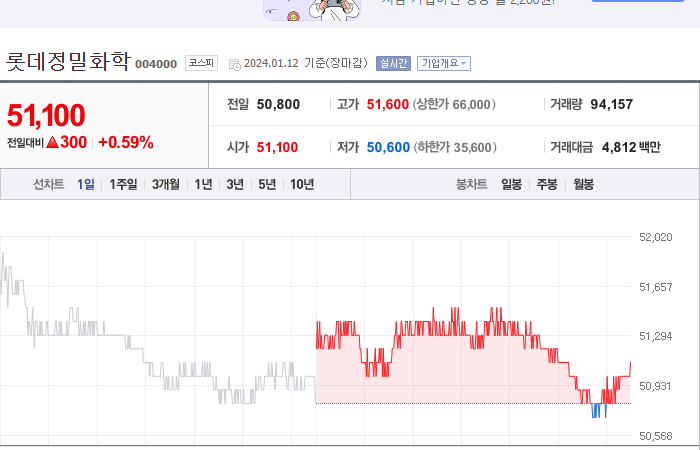Image resolution: width=700 pixels, height=450 pixels.
Task: Click the 시가 value 51,100
Action: pos(277,147)
